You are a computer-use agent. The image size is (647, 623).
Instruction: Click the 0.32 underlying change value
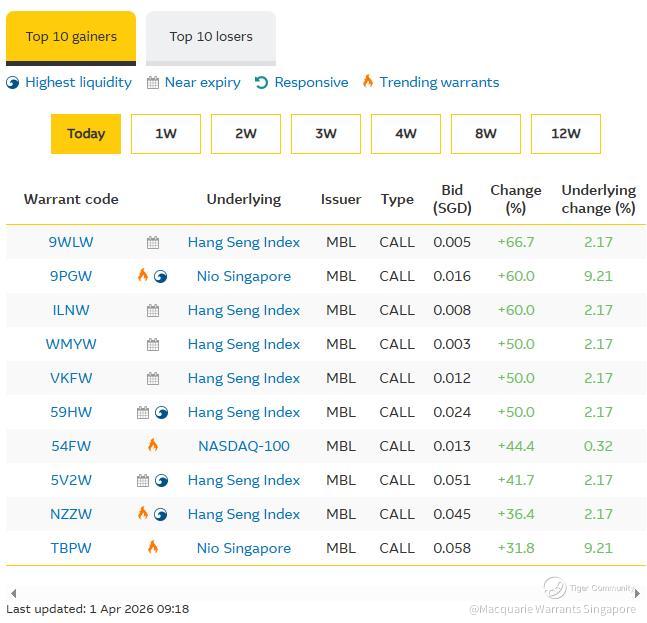click(x=598, y=446)
